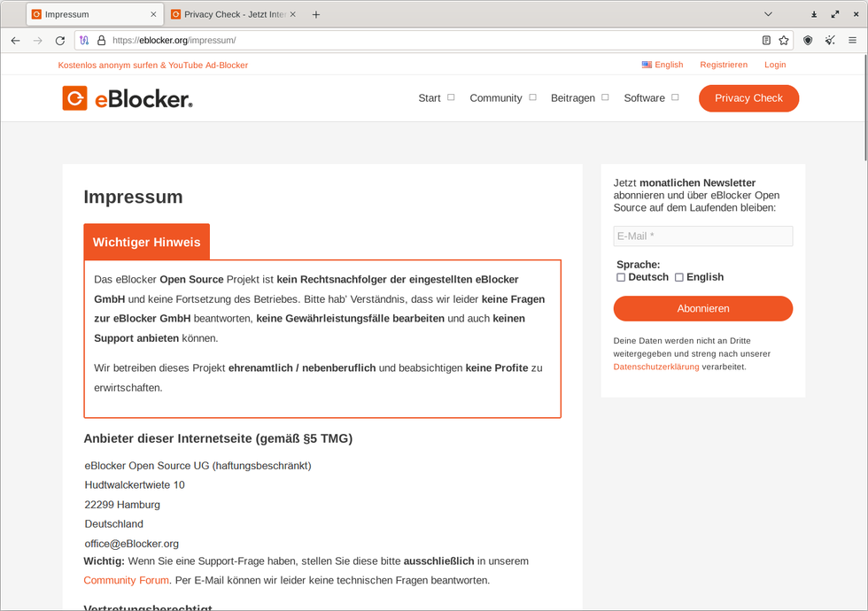The height and width of the screenshot is (611, 868).
Task: Check the English language checkbox
Action: click(x=678, y=277)
